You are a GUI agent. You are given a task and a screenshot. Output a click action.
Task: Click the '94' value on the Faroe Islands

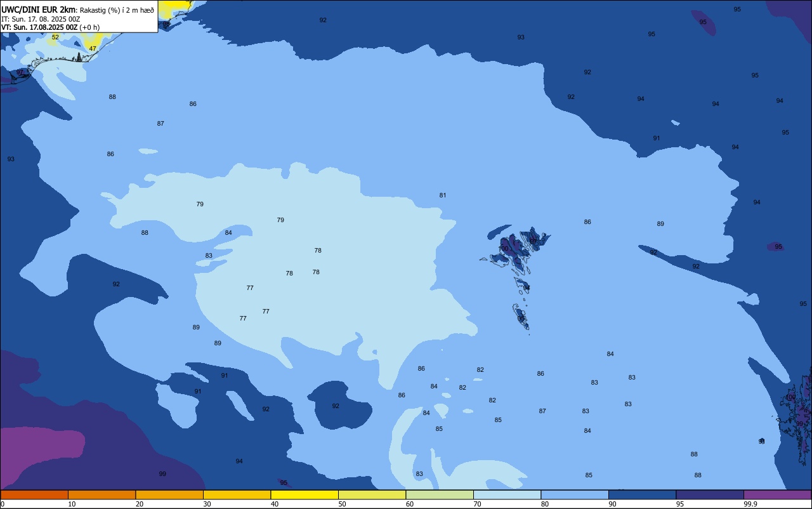pyautogui.click(x=527, y=288)
